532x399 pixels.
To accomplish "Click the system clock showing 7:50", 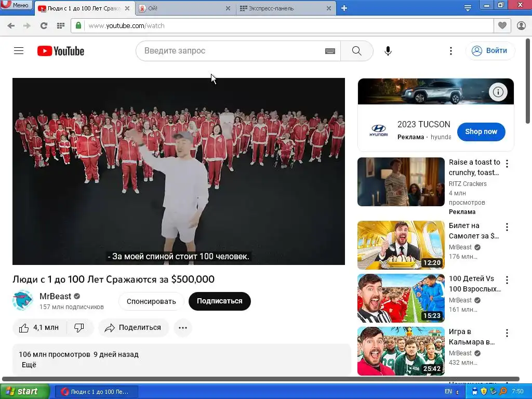I will pyautogui.click(x=518, y=392).
